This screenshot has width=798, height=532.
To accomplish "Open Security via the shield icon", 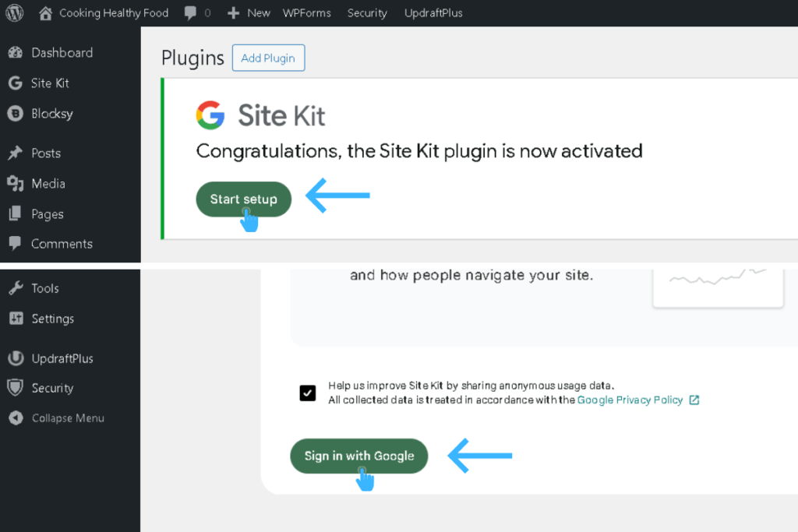I will click(14, 388).
